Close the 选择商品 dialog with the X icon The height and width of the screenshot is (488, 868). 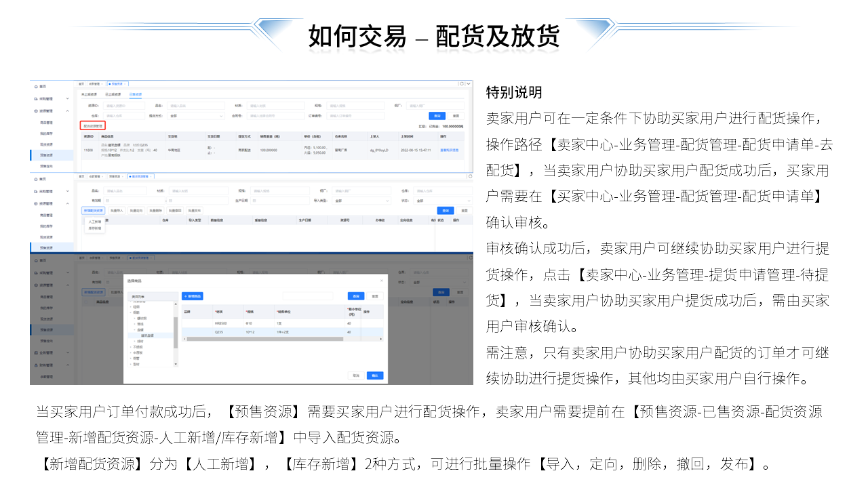[382, 281]
